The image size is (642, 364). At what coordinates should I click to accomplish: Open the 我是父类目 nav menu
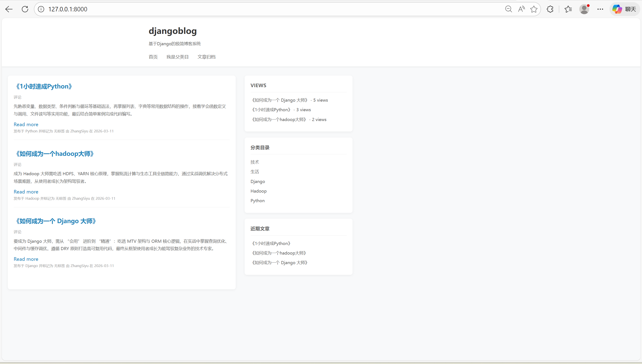[x=177, y=57]
